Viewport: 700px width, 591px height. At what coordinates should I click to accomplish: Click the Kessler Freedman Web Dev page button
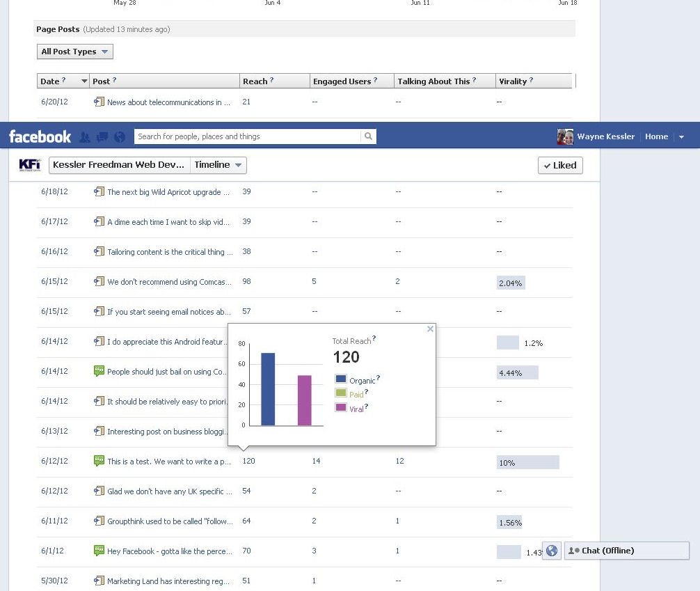point(119,165)
